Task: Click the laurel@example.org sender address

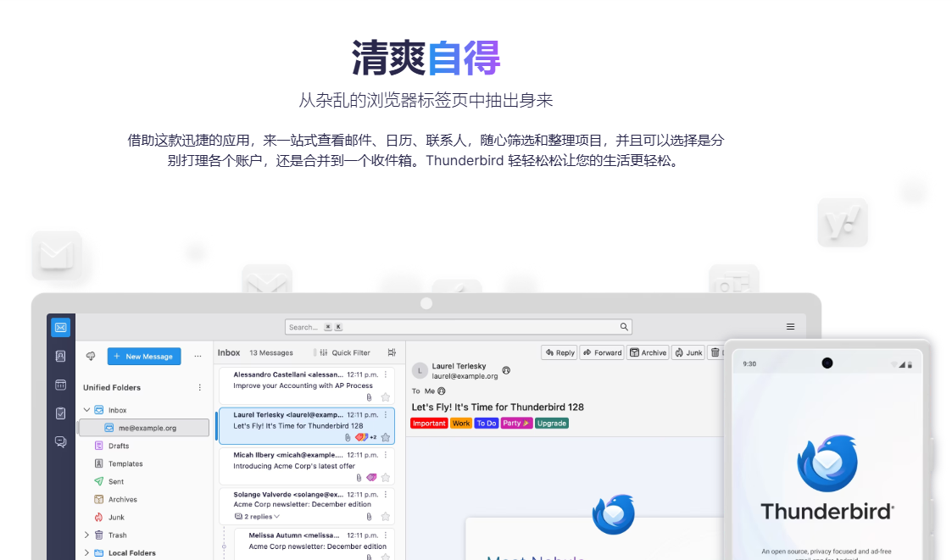Action: pyautogui.click(x=465, y=376)
